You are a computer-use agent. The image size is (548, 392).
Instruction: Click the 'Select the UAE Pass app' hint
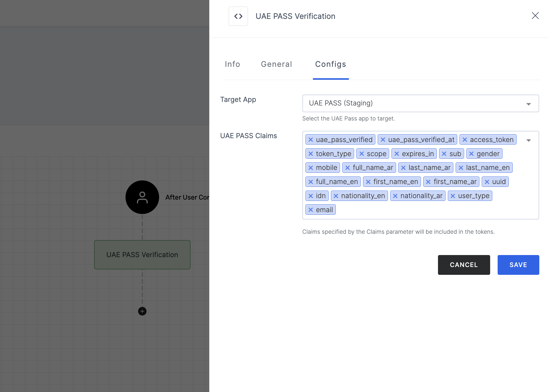[x=349, y=118]
